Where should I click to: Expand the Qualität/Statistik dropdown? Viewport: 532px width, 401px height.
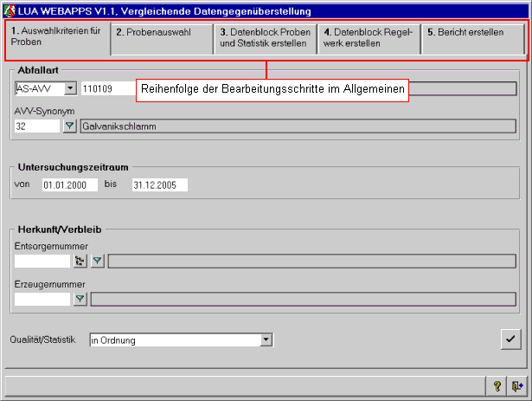pyautogui.click(x=266, y=340)
